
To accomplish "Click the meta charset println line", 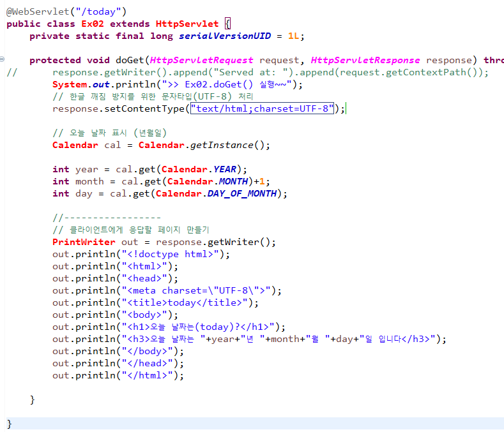I will 167,291.
